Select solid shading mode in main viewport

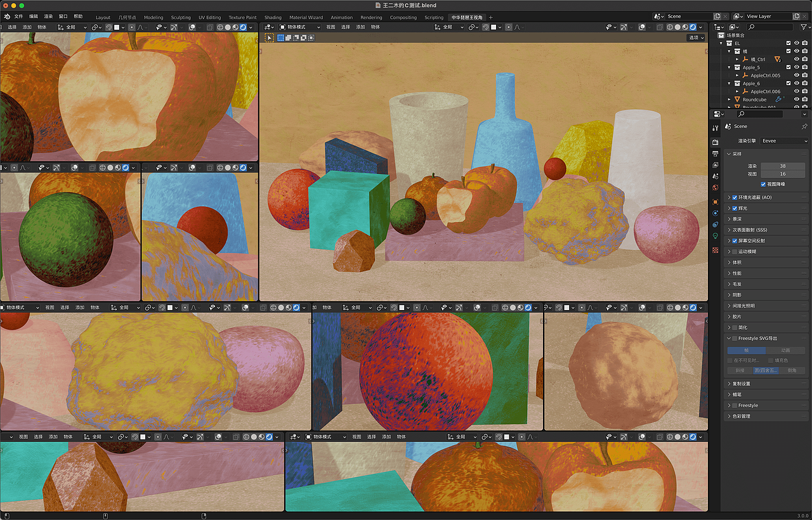[x=678, y=27]
